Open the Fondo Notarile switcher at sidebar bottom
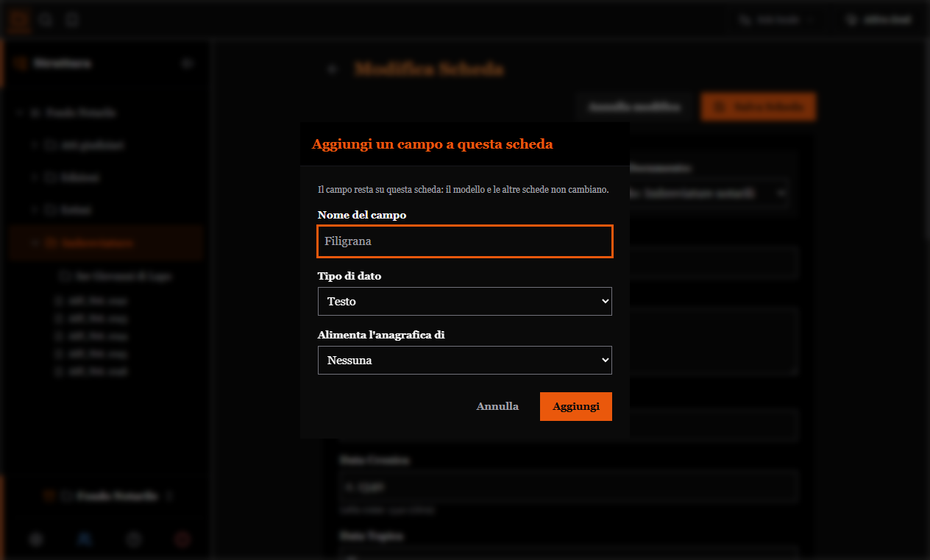 [x=108, y=496]
